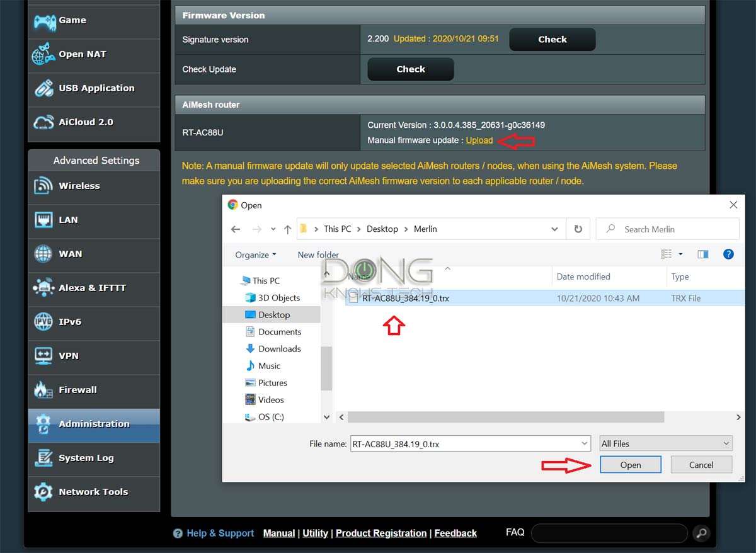Go forward in the Open dialog

256,229
